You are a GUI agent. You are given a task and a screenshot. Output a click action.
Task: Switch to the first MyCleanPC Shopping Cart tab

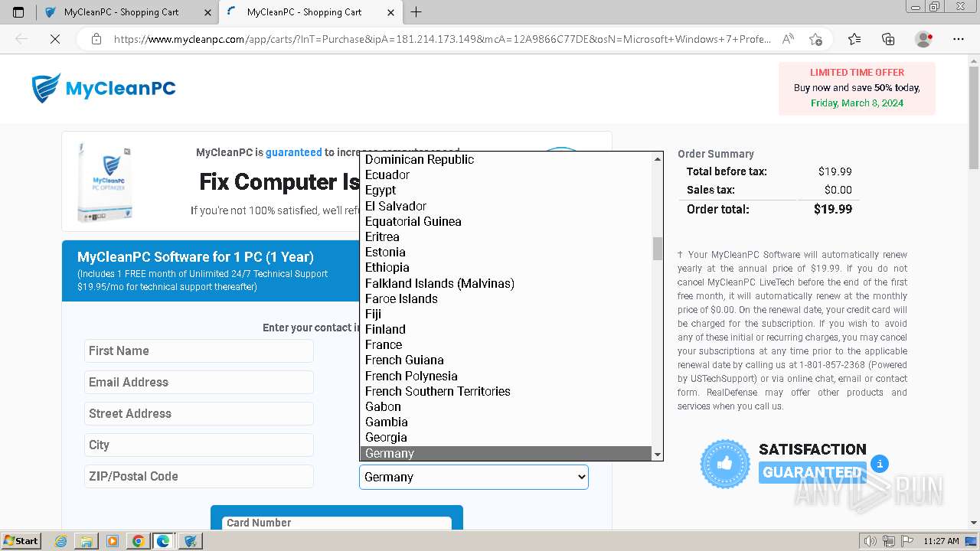(127, 12)
